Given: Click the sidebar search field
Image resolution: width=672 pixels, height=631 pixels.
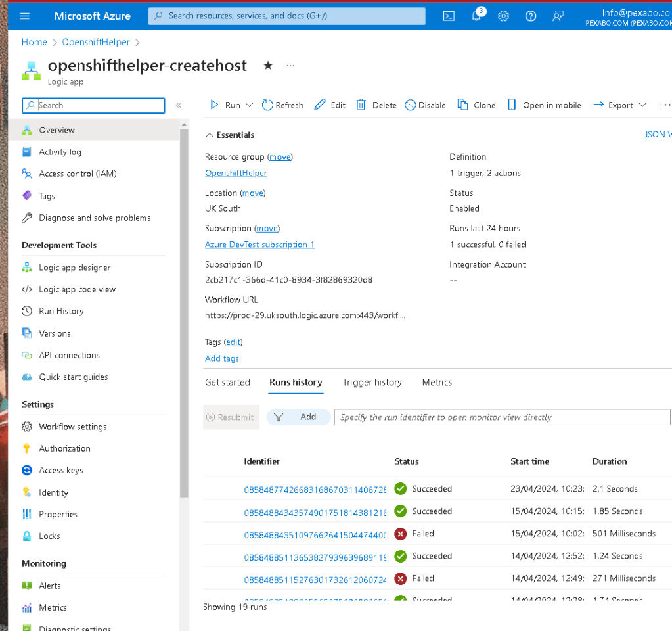Looking at the screenshot, I should 93,105.
